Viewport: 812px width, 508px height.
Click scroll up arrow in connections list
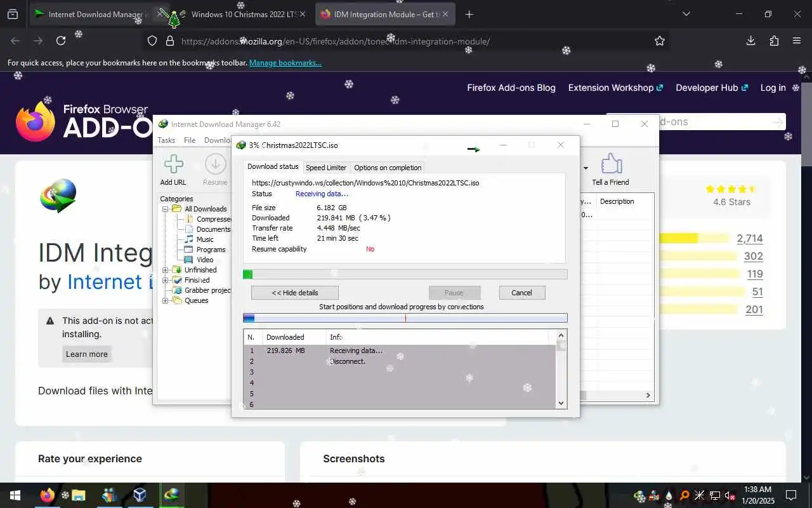pyautogui.click(x=561, y=335)
